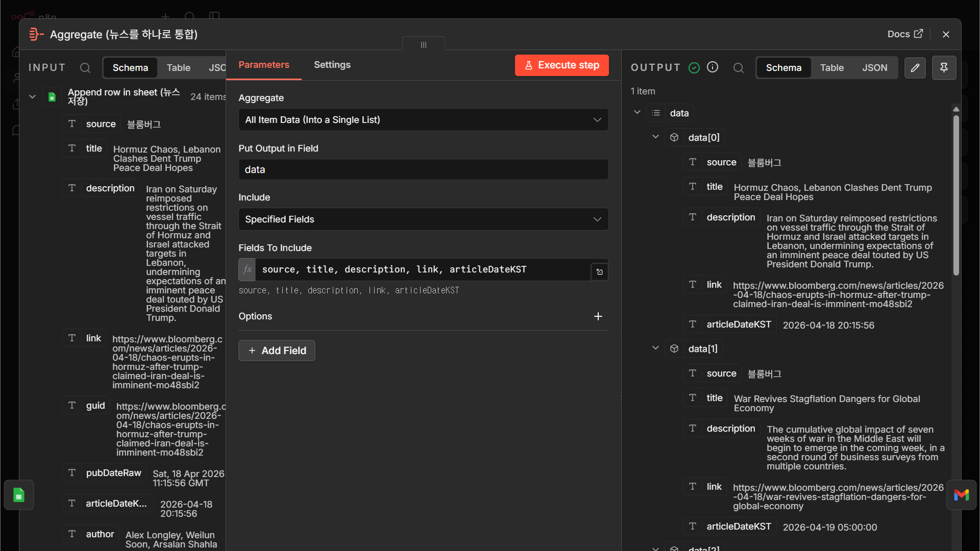Select the Parameters tab

pyautogui.click(x=263, y=65)
